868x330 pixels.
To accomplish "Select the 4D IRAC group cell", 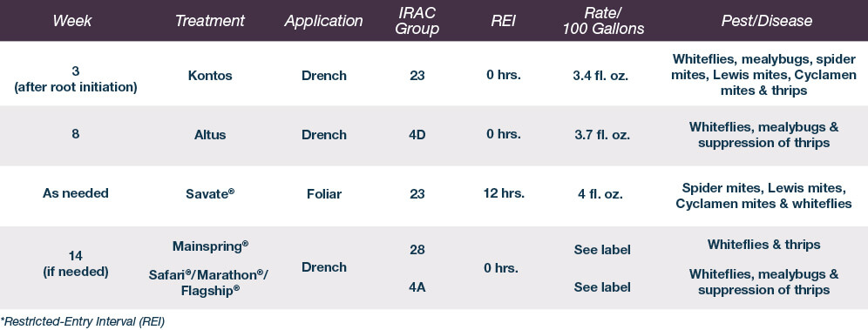I will coord(417,135).
